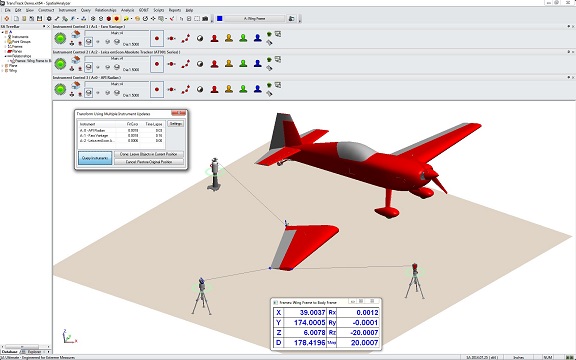The width and height of the screenshot is (576, 360).
Task: Click the green connection indicator for Faro Vantage
Action: point(60,38)
